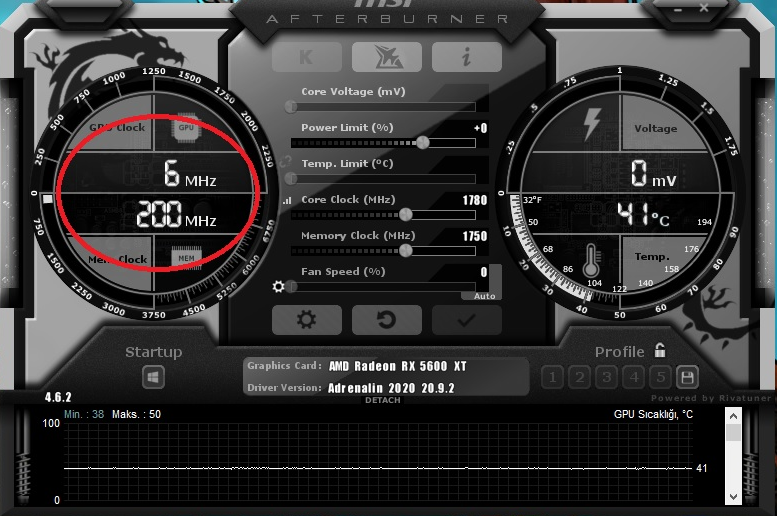777x516 pixels.
Task: Click the Memory Clock value 1750
Action: (475, 236)
